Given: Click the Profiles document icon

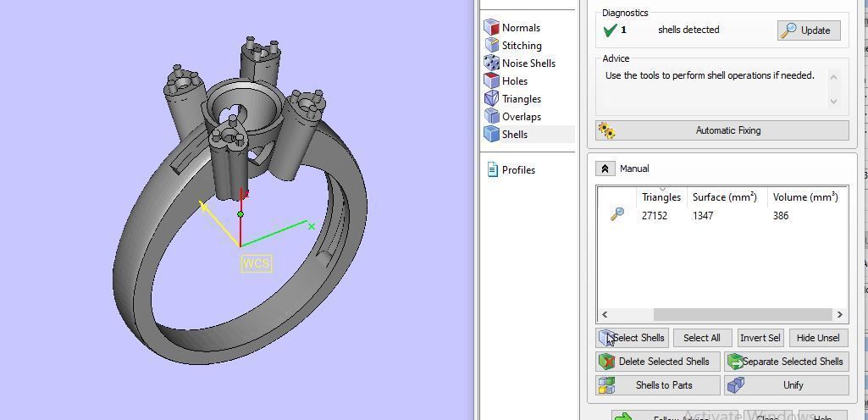Looking at the screenshot, I should [492, 169].
